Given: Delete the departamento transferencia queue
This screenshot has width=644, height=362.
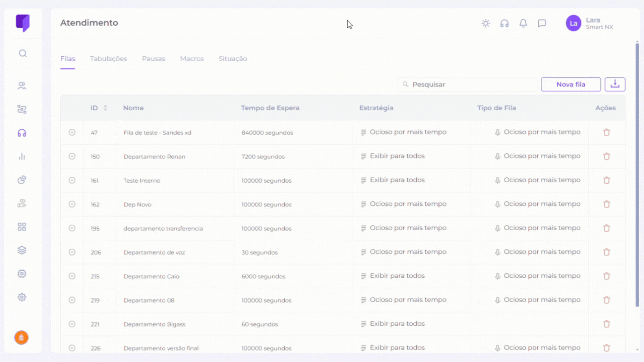Looking at the screenshot, I should pos(606,228).
